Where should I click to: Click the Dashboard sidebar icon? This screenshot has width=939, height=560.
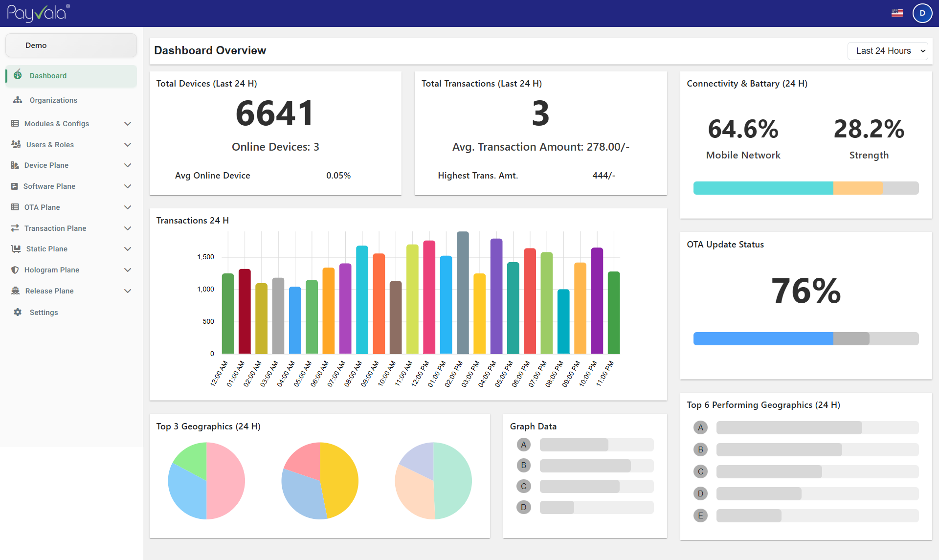(18, 75)
